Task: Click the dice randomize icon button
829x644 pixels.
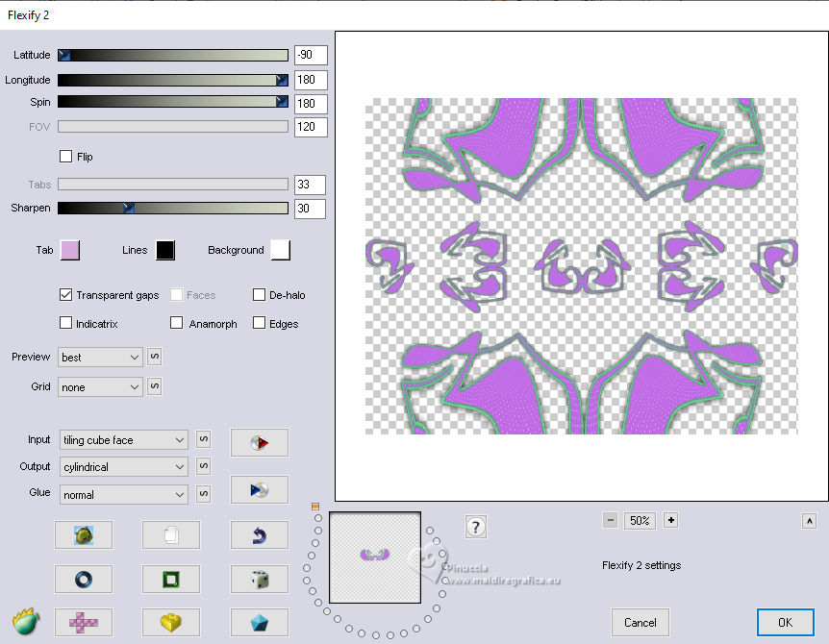Action: 259,579
